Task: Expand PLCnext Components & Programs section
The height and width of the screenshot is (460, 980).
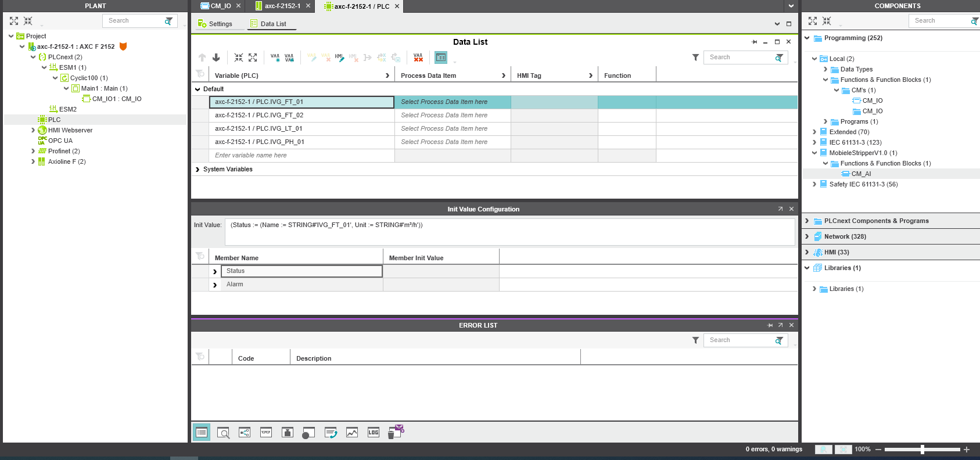Action: pyautogui.click(x=807, y=221)
